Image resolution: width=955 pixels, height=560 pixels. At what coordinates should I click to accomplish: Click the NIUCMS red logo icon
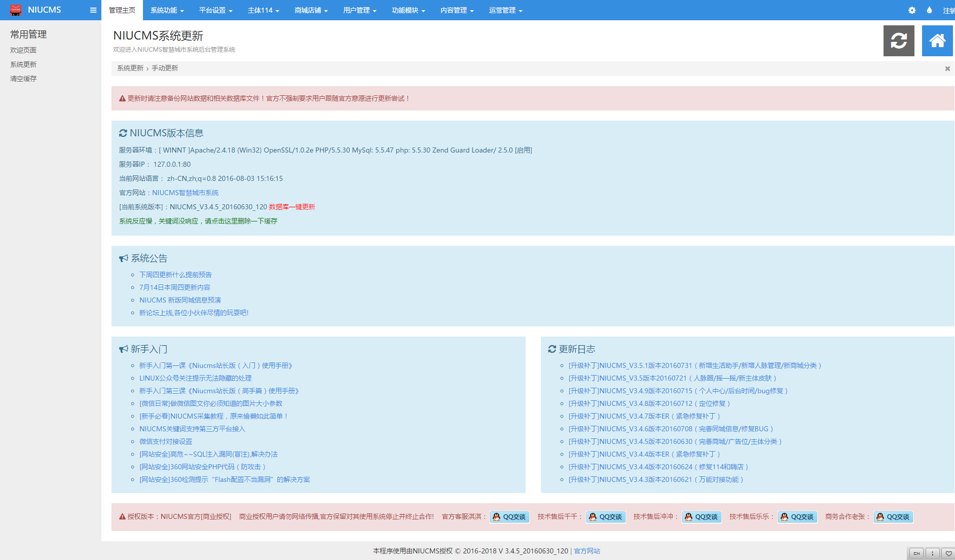[x=16, y=10]
